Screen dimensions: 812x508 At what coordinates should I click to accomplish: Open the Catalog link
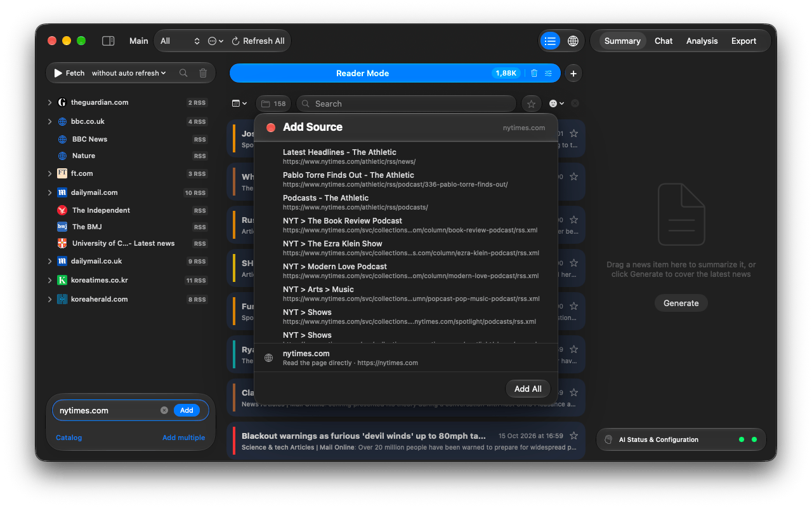(x=69, y=438)
